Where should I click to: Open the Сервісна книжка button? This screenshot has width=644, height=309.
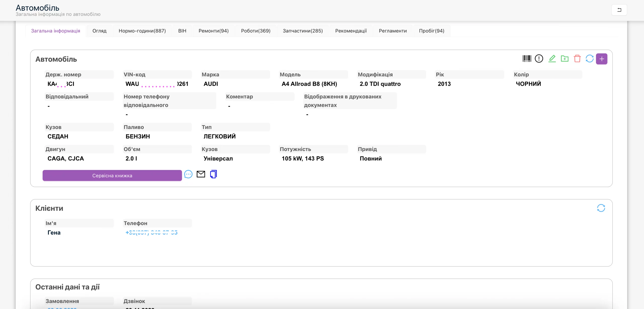pos(112,176)
